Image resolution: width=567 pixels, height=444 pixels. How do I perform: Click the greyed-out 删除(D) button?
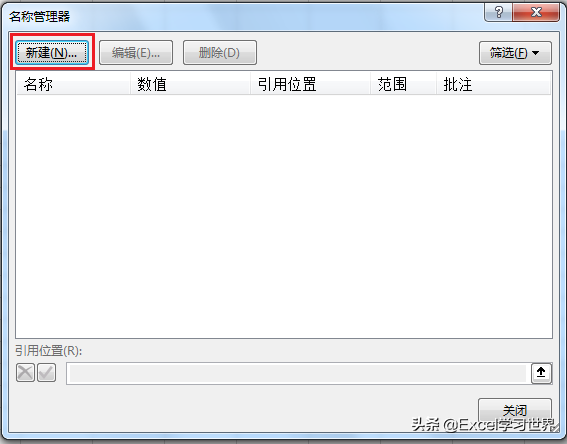point(220,53)
